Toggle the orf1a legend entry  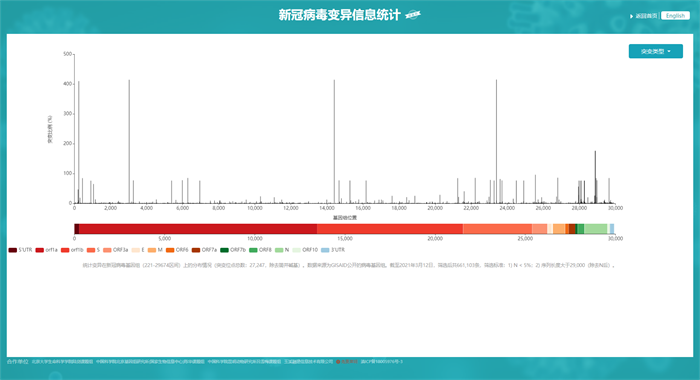point(47,250)
